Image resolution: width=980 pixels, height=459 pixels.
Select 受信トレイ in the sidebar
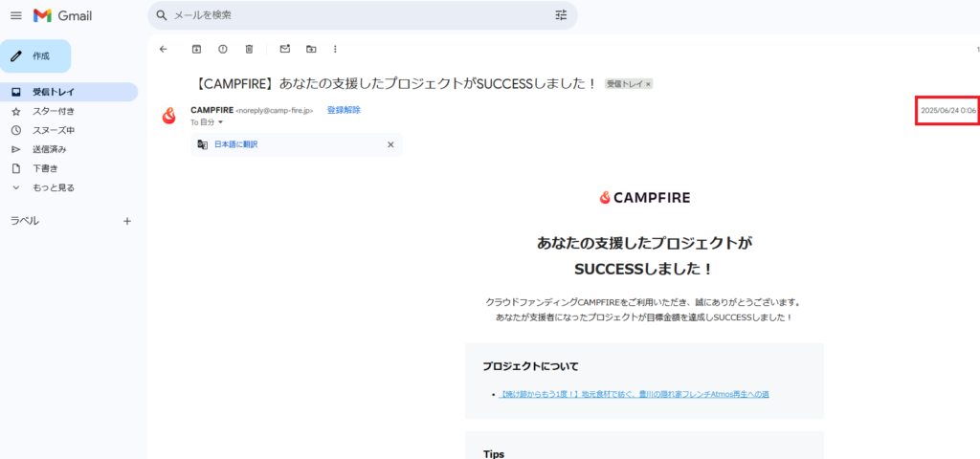tap(69, 92)
